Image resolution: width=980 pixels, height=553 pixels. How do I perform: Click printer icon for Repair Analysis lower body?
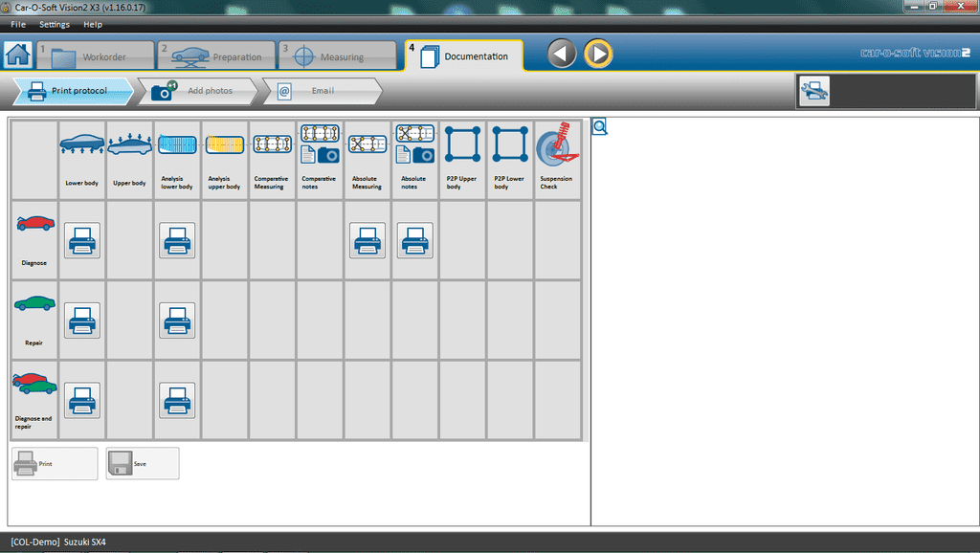click(x=177, y=321)
